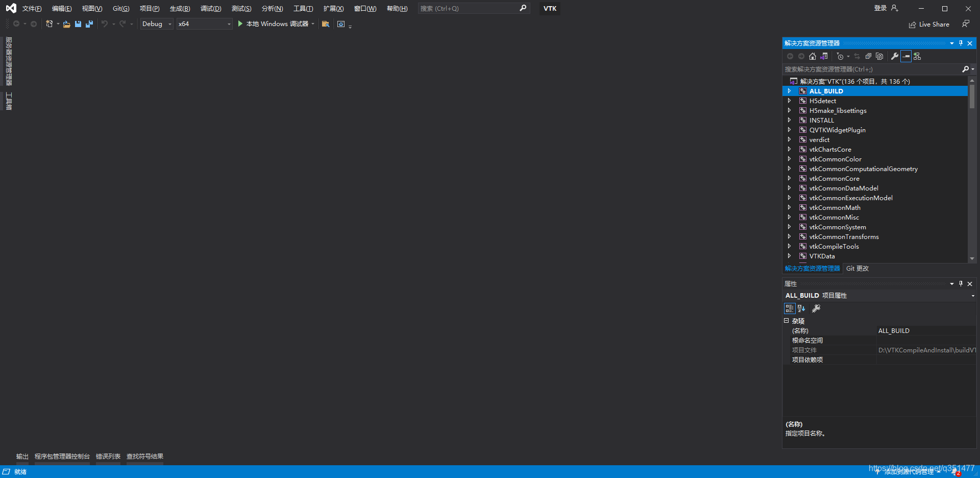The height and width of the screenshot is (478, 980).
Task: Select the INSTALL project
Action: pos(822,120)
